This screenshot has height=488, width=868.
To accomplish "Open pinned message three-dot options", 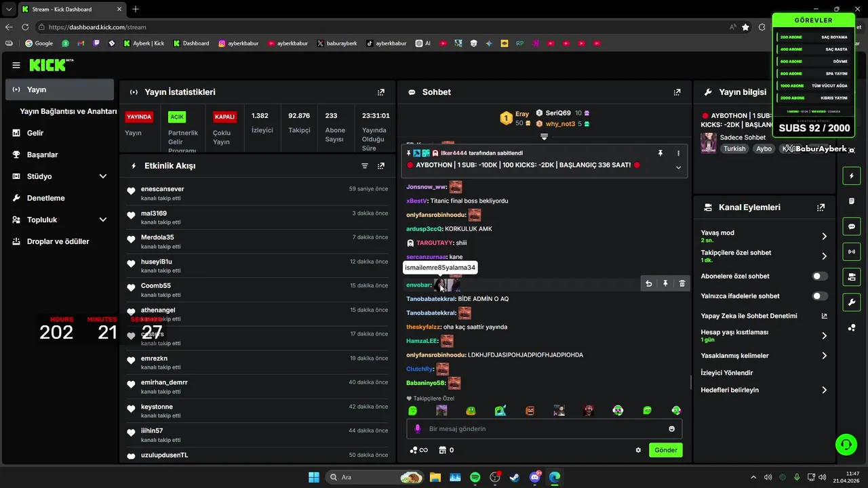I will (679, 153).
